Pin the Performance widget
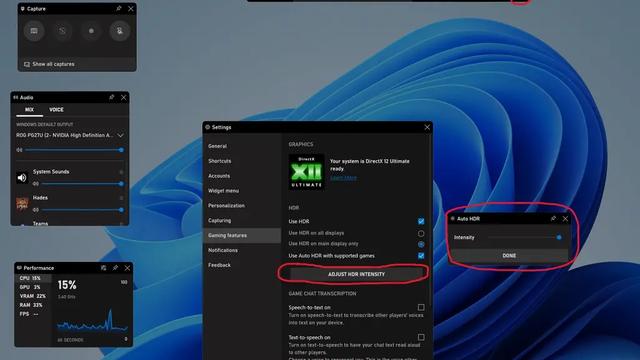The image size is (640, 360). tap(115, 268)
